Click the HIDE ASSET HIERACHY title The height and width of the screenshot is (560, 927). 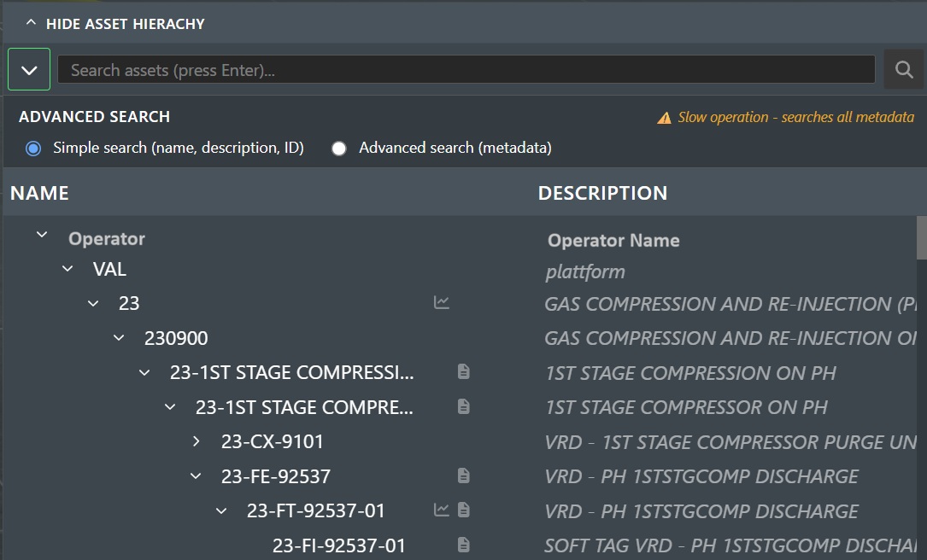point(126,24)
